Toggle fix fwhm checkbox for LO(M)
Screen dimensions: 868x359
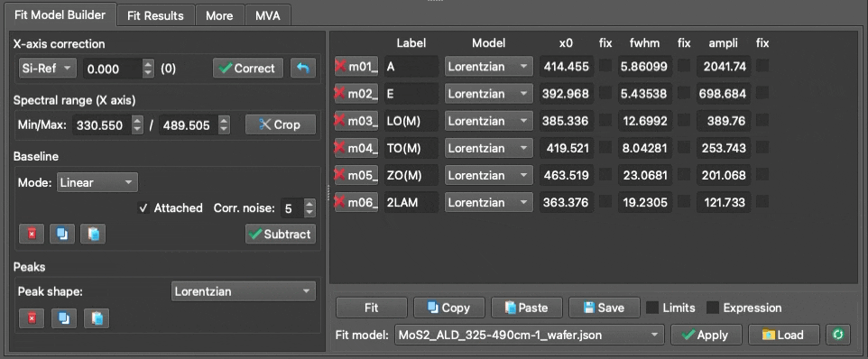pyautogui.click(x=684, y=120)
